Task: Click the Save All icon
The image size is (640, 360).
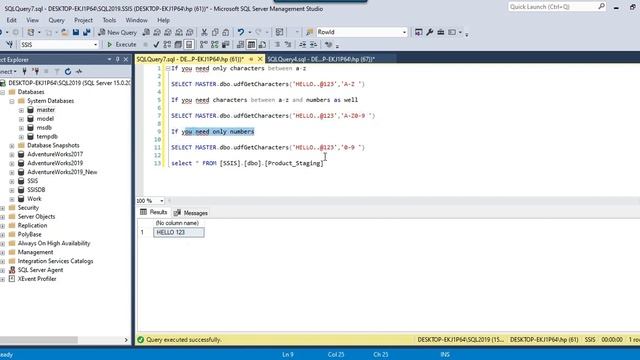Action: (87, 32)
